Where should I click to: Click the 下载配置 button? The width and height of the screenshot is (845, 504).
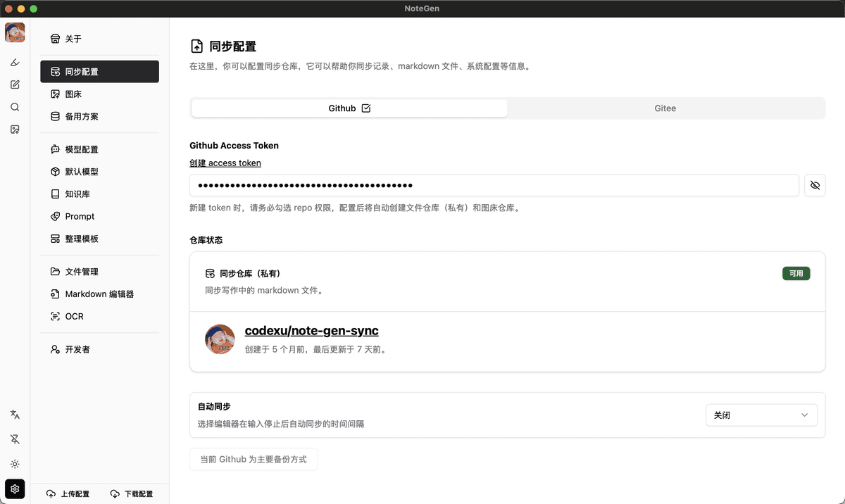click(132, 494)
